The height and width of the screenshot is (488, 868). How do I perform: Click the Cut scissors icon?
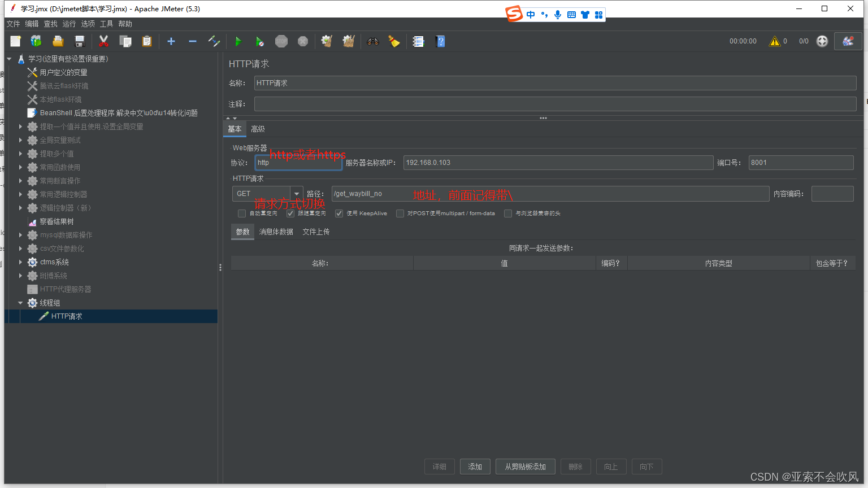point(103,41)
